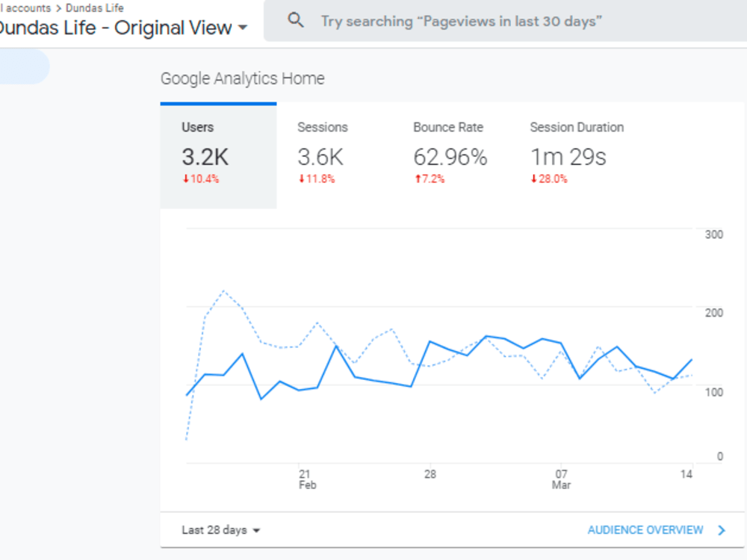
Task: Click the 28 date axis label
Action: pos(430,474)
